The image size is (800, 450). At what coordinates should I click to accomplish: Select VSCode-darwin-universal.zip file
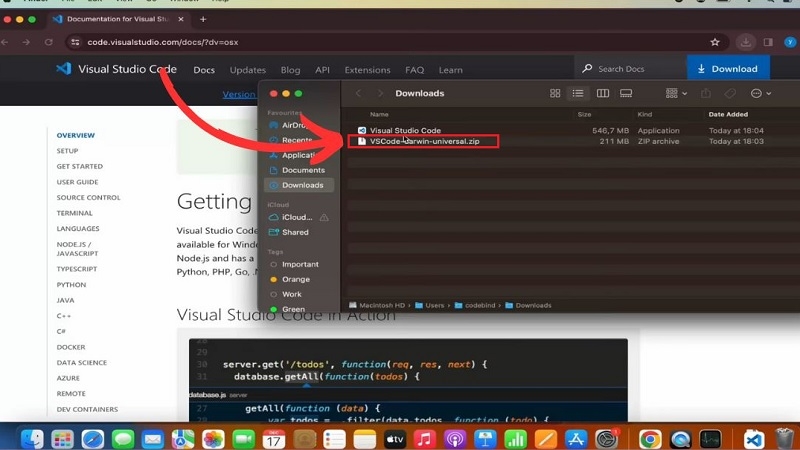(423, 141)
